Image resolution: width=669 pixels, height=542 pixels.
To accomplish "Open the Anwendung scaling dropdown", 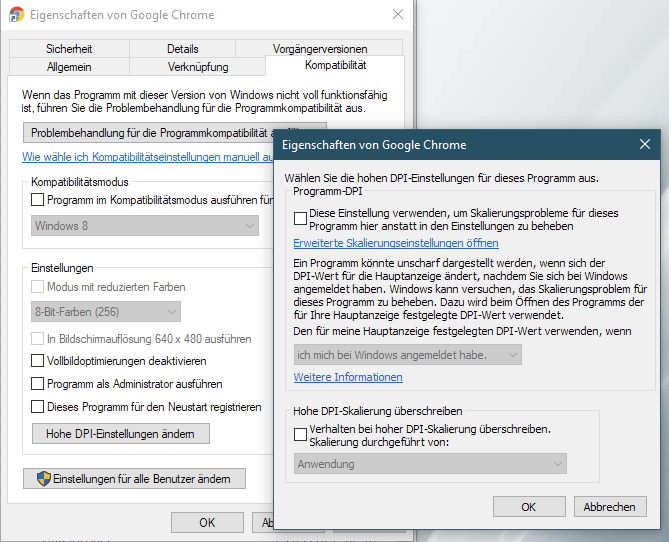I will (x=430, y=464).
